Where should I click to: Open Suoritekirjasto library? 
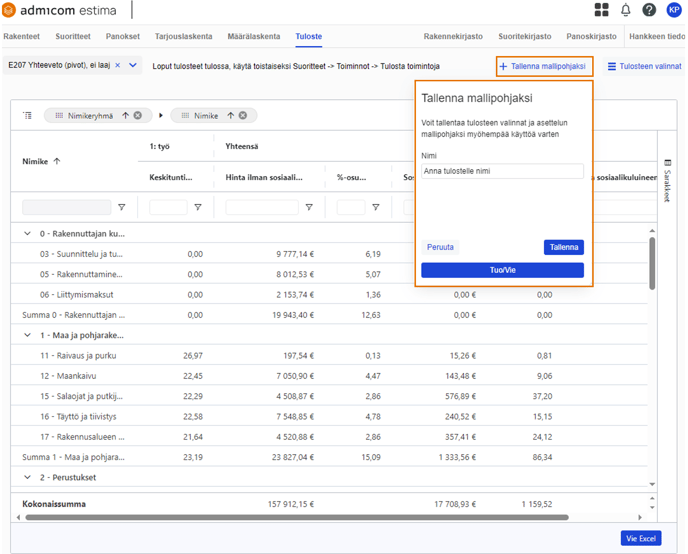tap(525, 36)
